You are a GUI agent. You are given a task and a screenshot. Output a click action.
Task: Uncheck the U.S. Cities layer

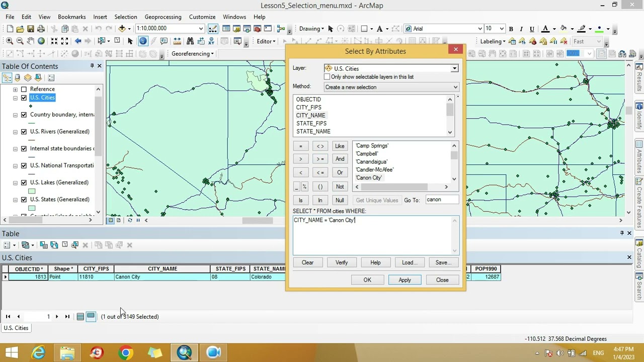coord(24,98)
